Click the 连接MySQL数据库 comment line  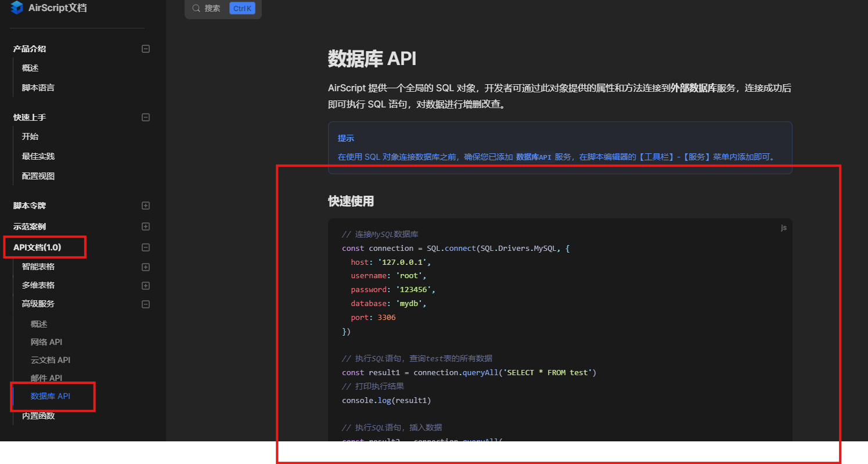(x=380, y=235)
